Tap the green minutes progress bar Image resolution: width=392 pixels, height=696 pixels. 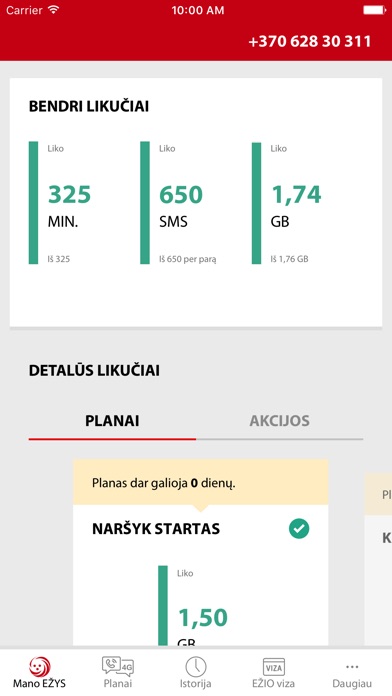[33, 203]
